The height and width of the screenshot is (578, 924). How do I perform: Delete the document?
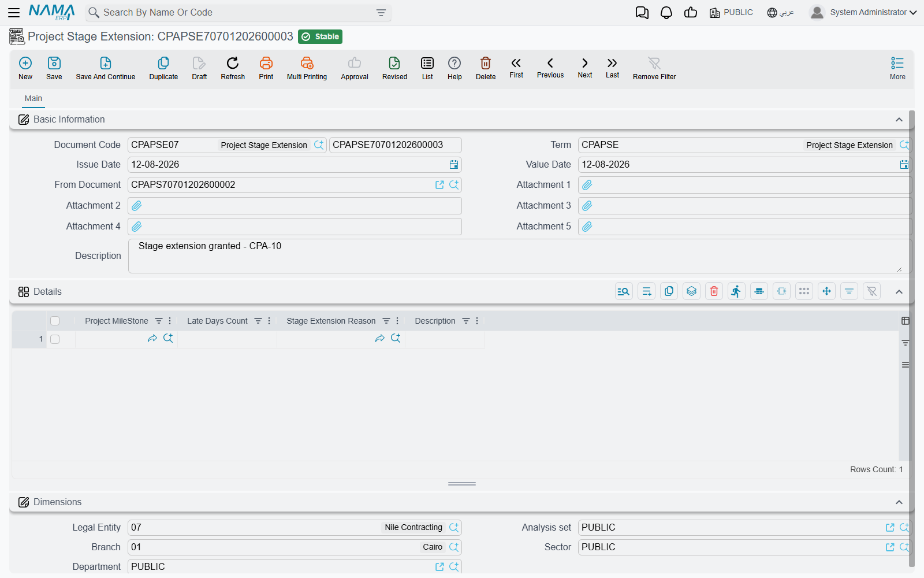click(x=486, y=68)
